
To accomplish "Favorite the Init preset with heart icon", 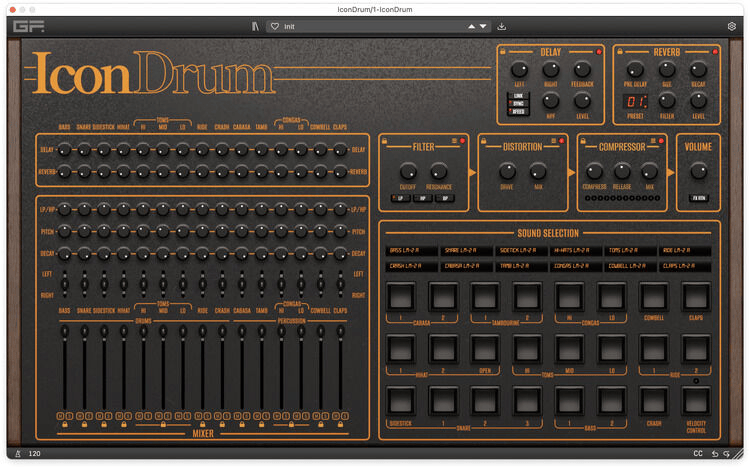I will 274,26.
